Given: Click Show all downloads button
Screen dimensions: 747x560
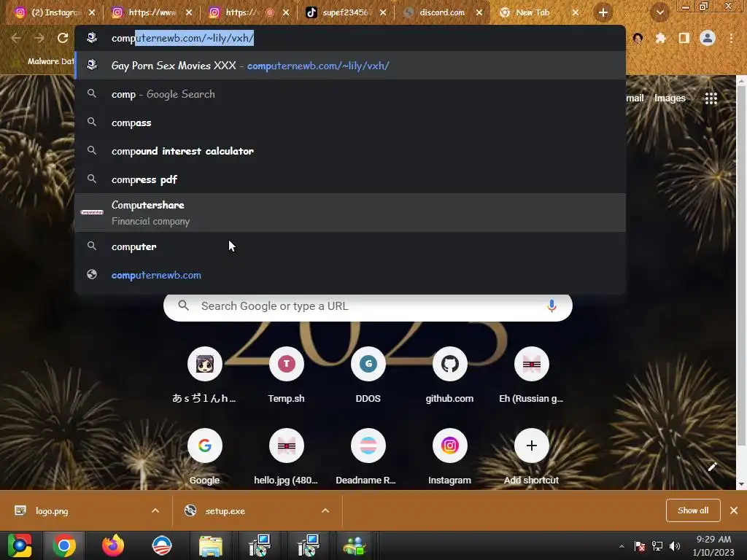Looking at the screenshot, I should click(x=693, y=510).
